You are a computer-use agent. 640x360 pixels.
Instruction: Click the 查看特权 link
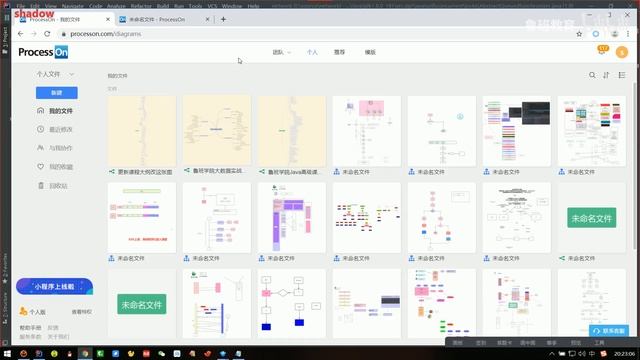tap(82, 312)
